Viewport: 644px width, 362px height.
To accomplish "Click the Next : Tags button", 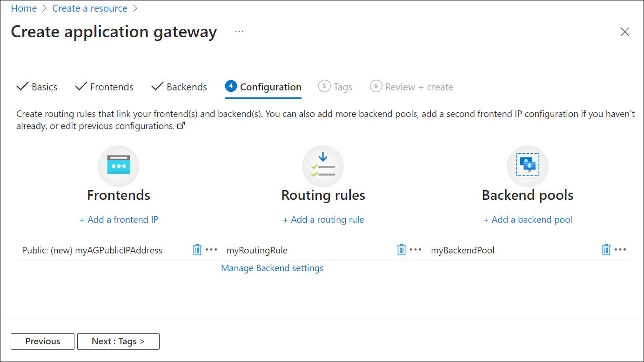I will point(118,341).
